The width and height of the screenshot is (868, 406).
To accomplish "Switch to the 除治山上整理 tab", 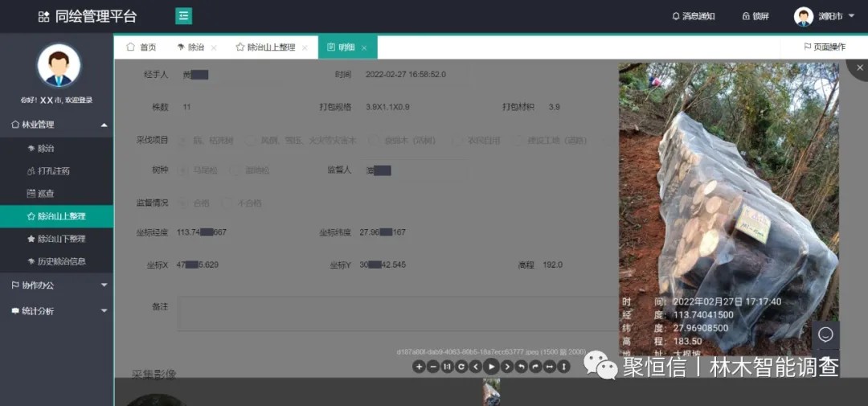I will click(266, 47).
